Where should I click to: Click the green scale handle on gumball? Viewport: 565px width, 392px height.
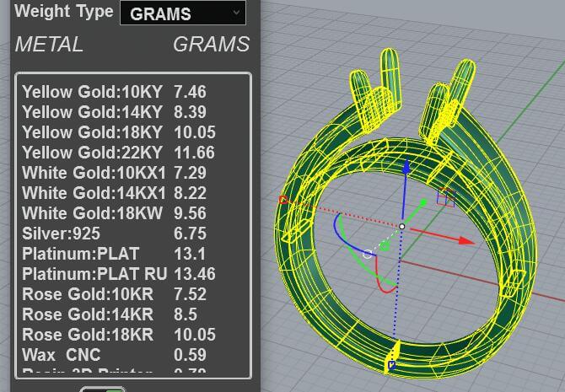coord(385,246)
